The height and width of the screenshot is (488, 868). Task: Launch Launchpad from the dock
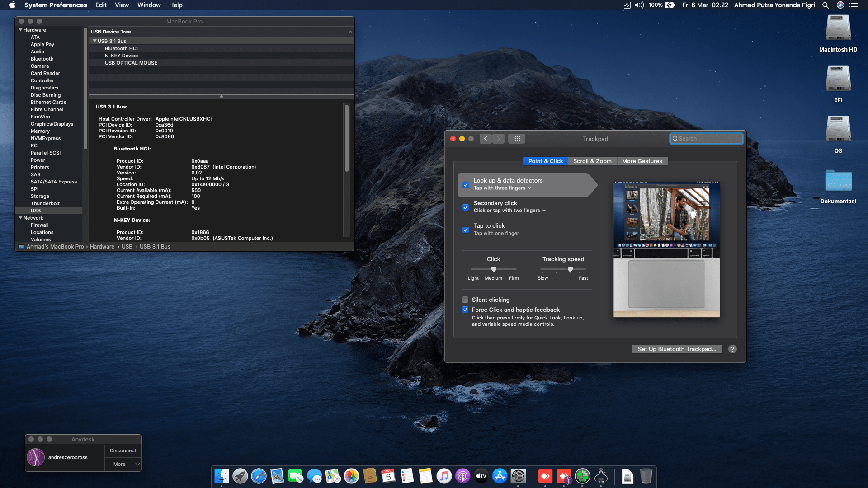pyautogui.click(x=240, y=476)
